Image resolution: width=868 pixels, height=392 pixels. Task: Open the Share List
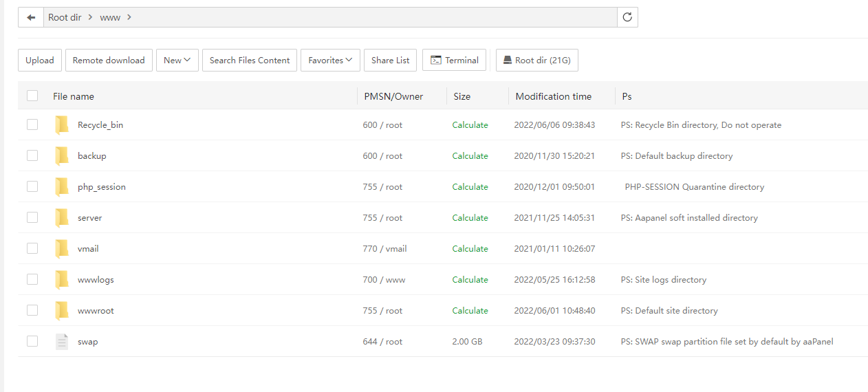click(390, 61)
